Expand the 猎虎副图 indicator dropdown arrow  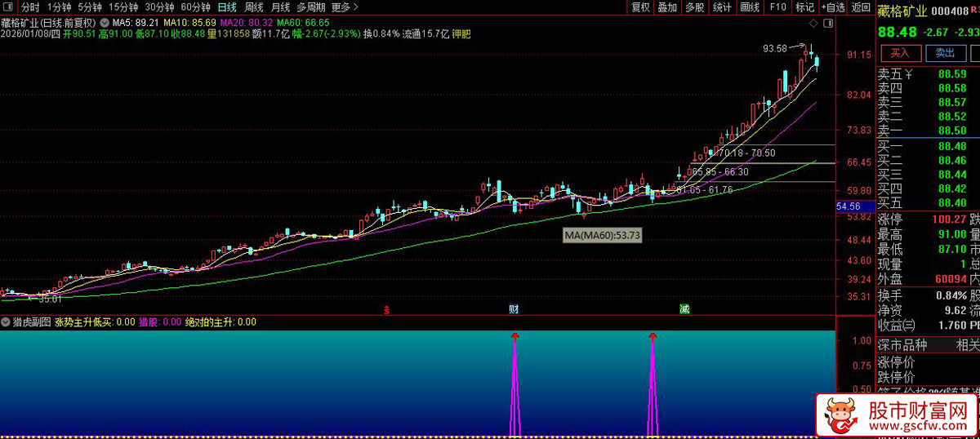pyautogui.click(x=6, y=322)
